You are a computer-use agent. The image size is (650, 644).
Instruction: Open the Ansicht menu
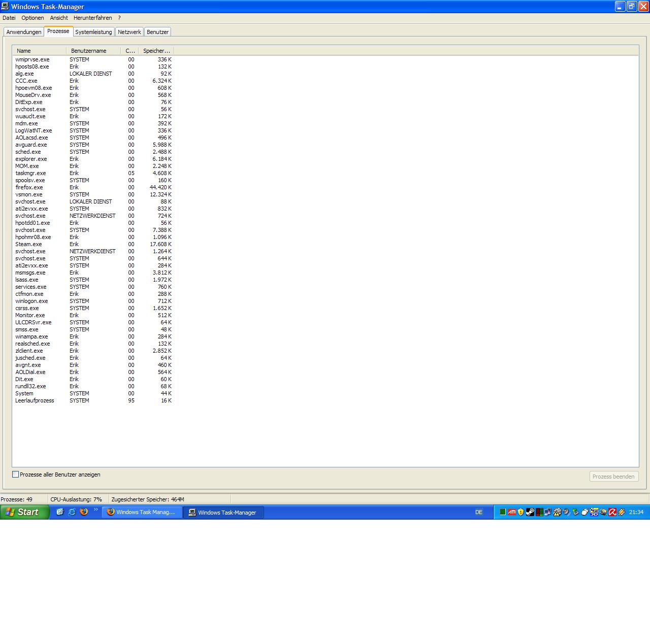(59, 18)
